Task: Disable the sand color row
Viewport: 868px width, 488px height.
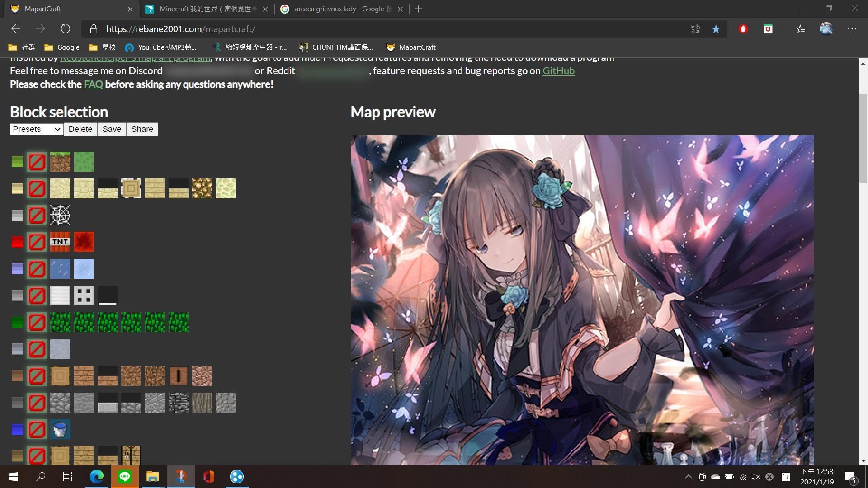Action: pyautogui.click(x=37, y=188)
